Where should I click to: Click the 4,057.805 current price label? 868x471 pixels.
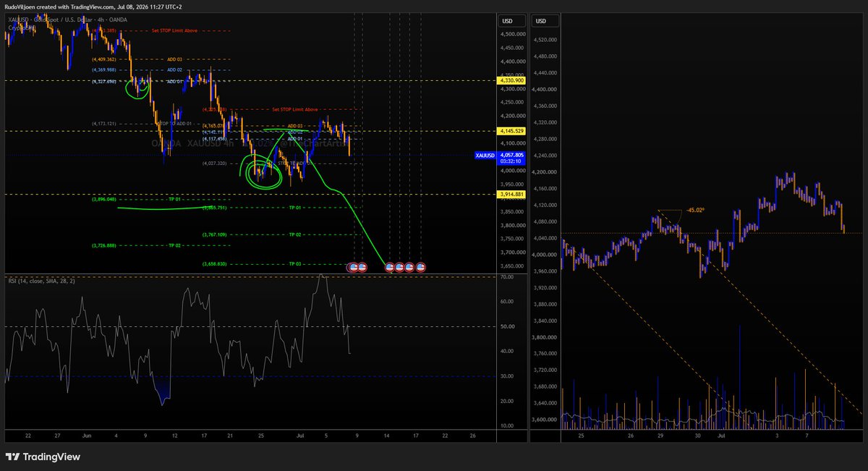pos(510,154)
